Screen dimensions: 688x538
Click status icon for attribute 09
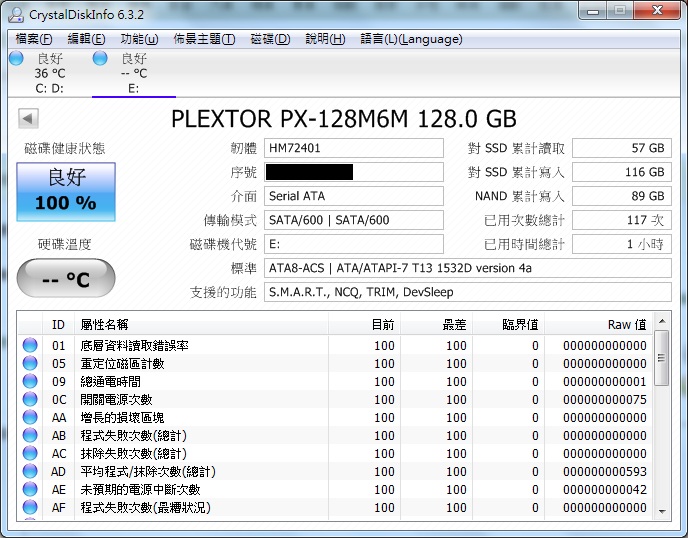pos(30,381)
